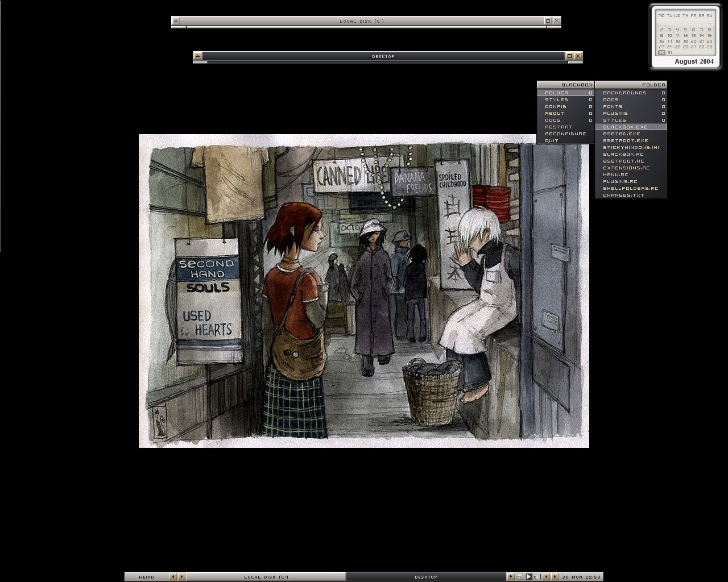Launch bsetbg.exe from the Folder menu
Viewport: 728px width, 582px height.
[x=631, y=134]
